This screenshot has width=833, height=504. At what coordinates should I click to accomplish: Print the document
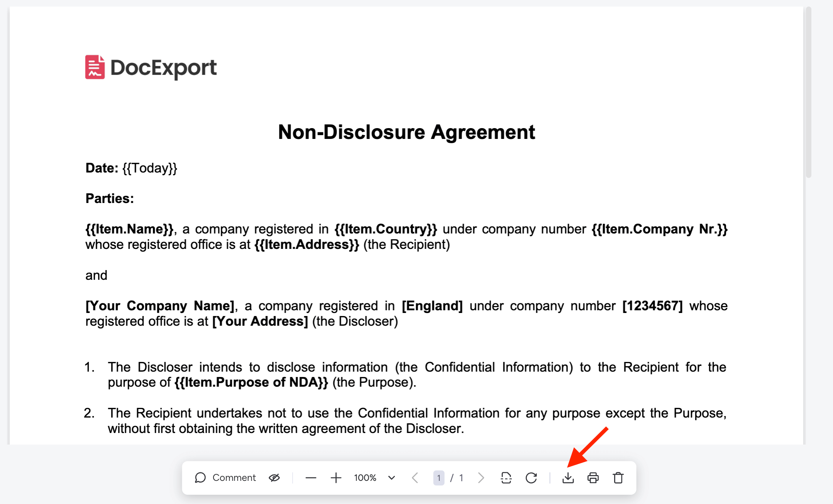tap(593, 478)
